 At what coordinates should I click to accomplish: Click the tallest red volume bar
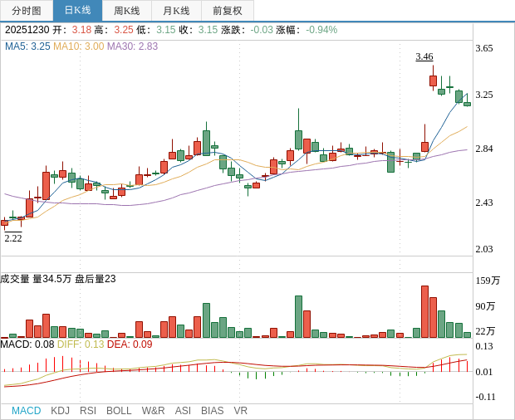tap(424, 312)
